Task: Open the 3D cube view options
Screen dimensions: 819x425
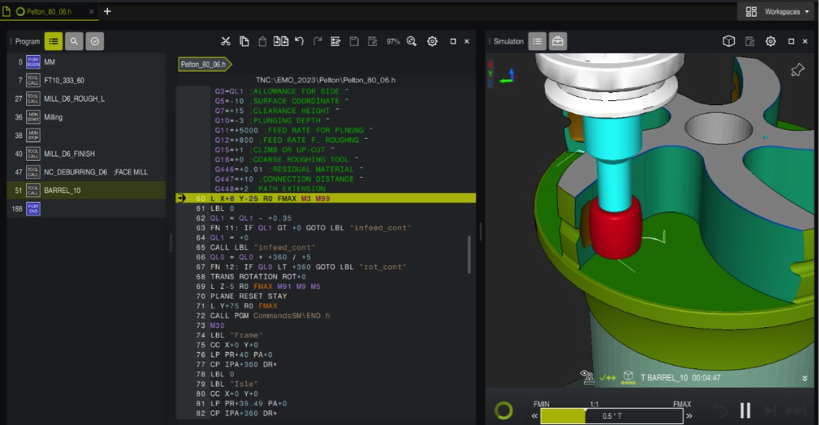Action: pos(729,41)
